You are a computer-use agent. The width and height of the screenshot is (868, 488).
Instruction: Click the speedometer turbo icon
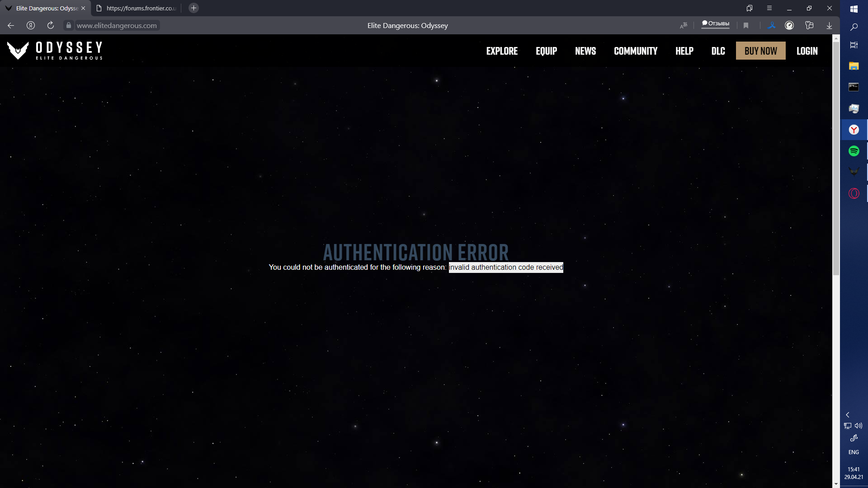click(x=789, y=25)
